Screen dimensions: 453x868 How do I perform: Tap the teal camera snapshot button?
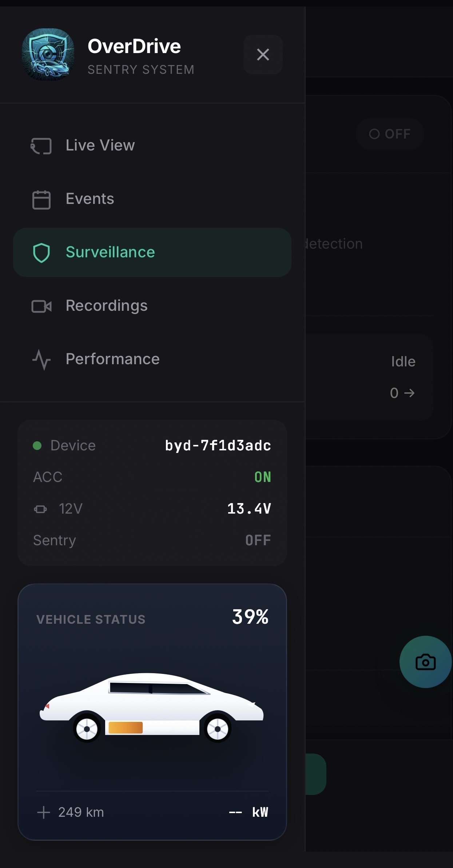(x=425, y=662)
